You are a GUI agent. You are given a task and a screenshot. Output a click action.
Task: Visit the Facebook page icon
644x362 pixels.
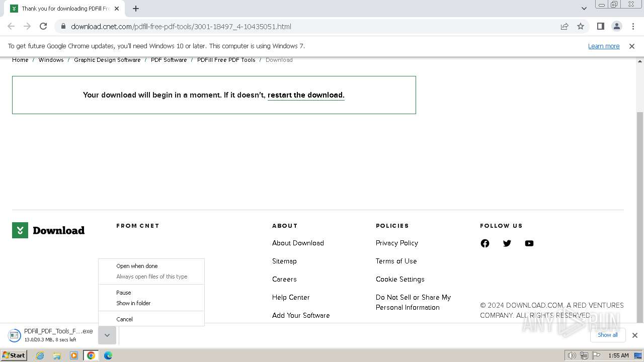(485, 243)
